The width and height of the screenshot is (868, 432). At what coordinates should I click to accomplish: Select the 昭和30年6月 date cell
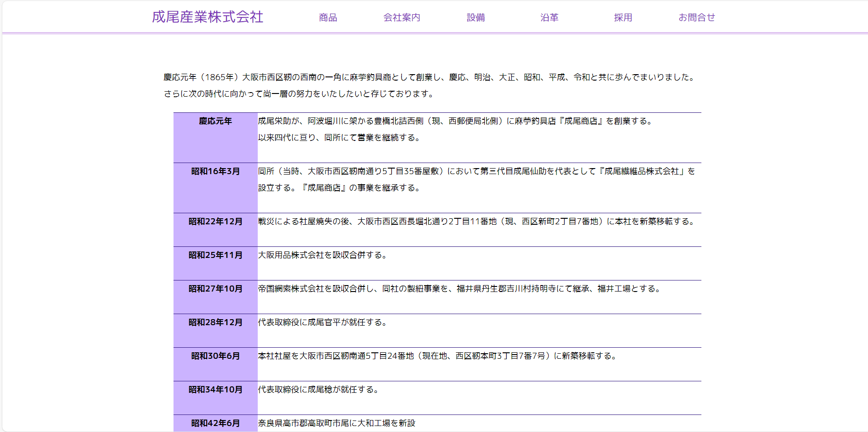point(215,364)
